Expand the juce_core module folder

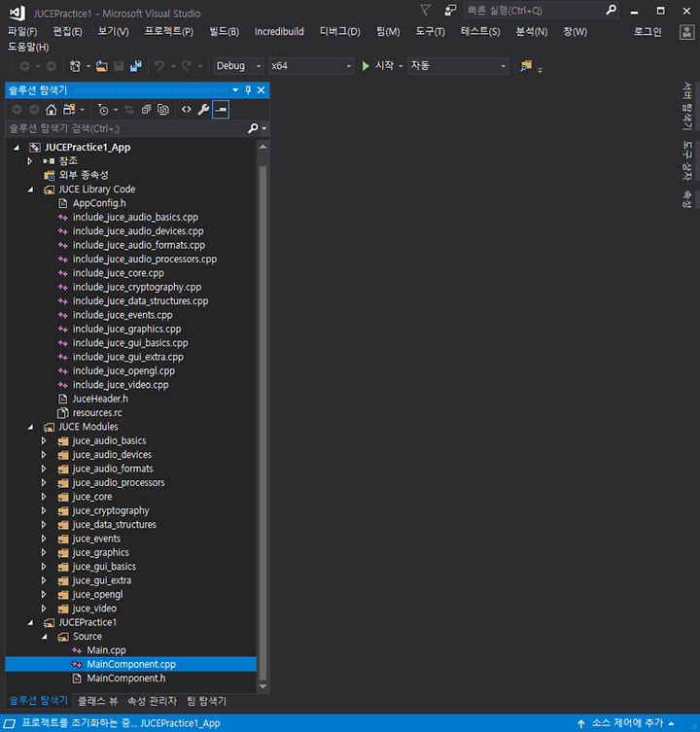(44, 497)
